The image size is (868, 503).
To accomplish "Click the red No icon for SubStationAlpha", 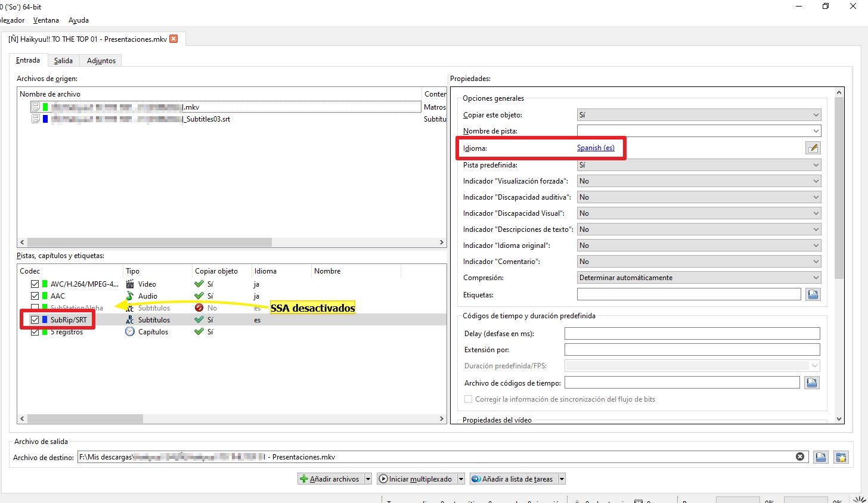I will pyautogui.click(x=199, y=308).
